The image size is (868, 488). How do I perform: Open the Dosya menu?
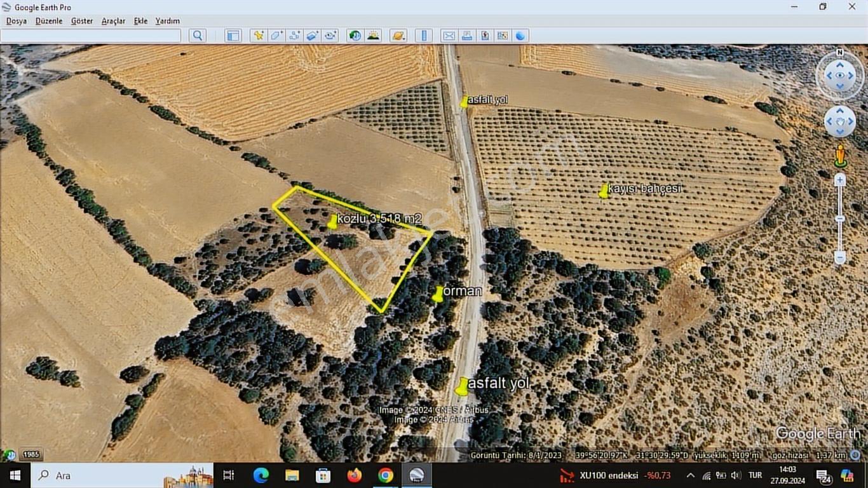(x=17, y=21)
